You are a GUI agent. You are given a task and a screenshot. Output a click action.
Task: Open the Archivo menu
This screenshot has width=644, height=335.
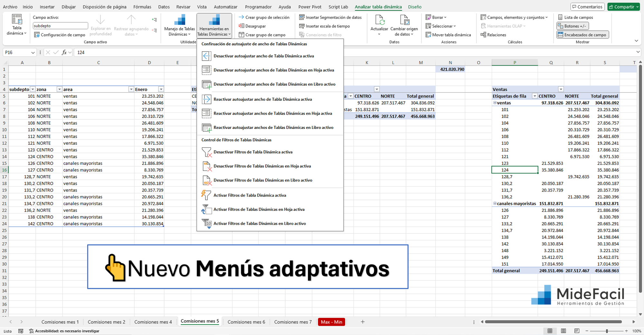point(10,7)
